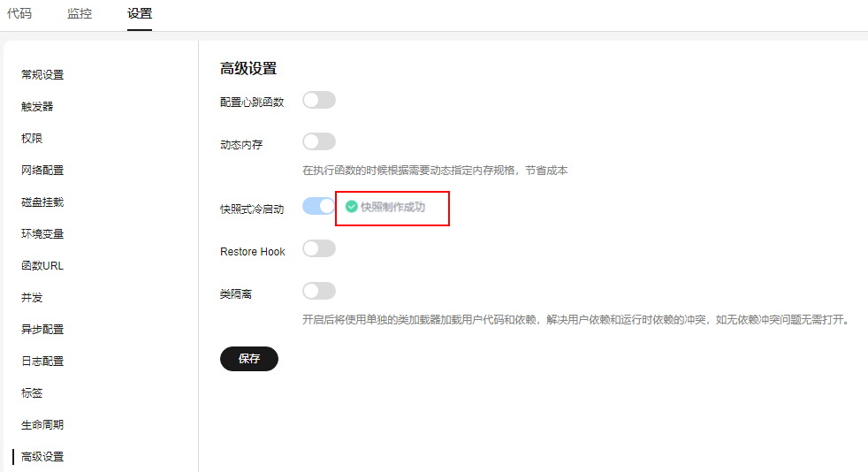Switch to the 代码 tab

(19, 13)
